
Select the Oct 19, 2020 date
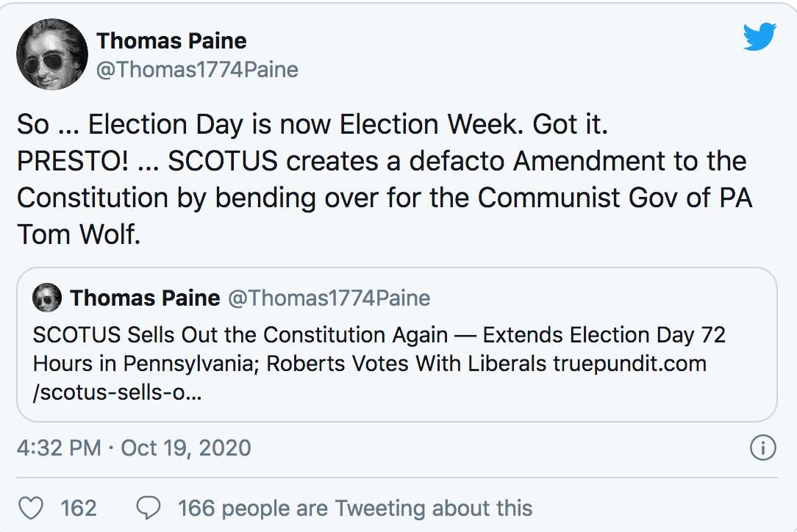click(185, 448)
